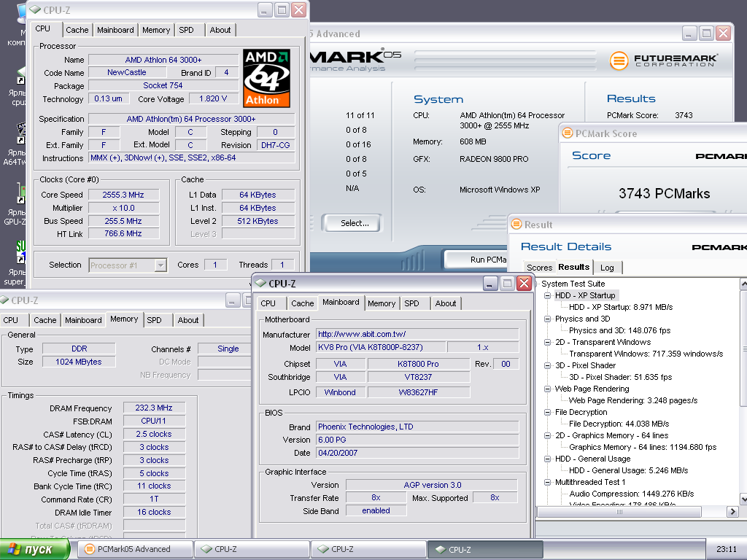Switch to Memory tab in mainboard CPU-Z window
The width and height of the screenshot is (747, 560).
[x=382, y=303]
